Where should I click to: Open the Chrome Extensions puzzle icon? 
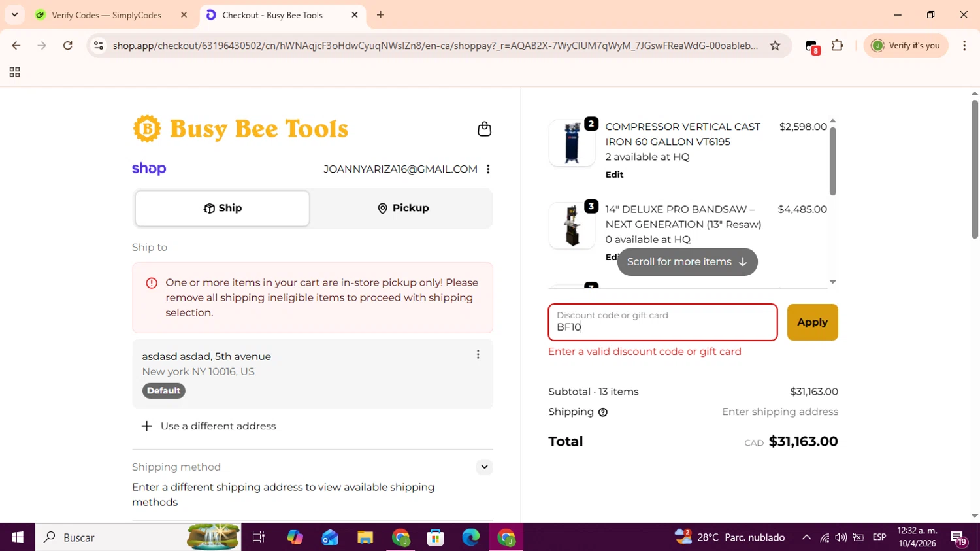838,45
